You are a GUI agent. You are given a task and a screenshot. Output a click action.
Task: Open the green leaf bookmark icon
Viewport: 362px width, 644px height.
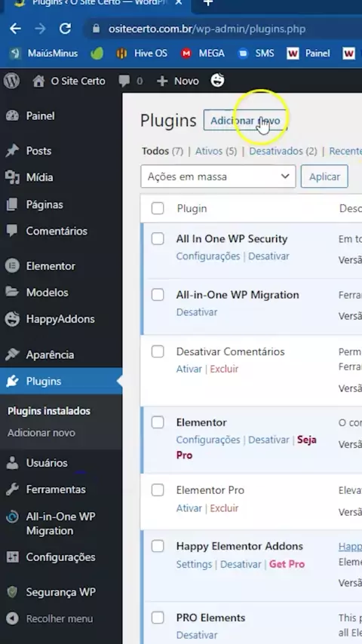pos(97,54)
